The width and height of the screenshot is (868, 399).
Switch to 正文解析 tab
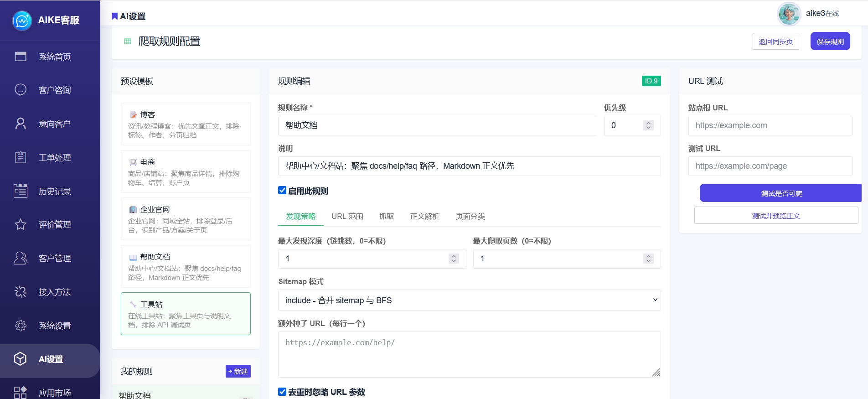(425, 216)
